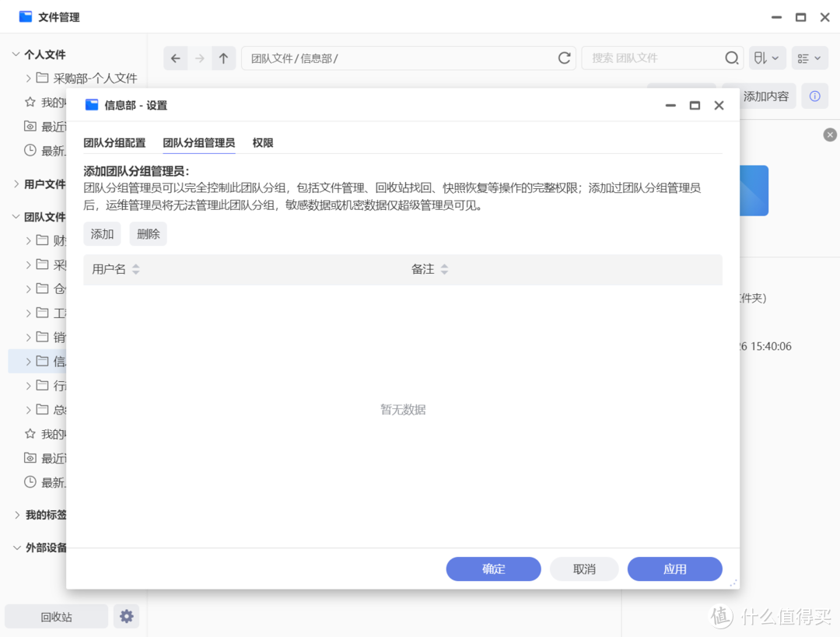Click the settings gear beside 回收站

126,616
